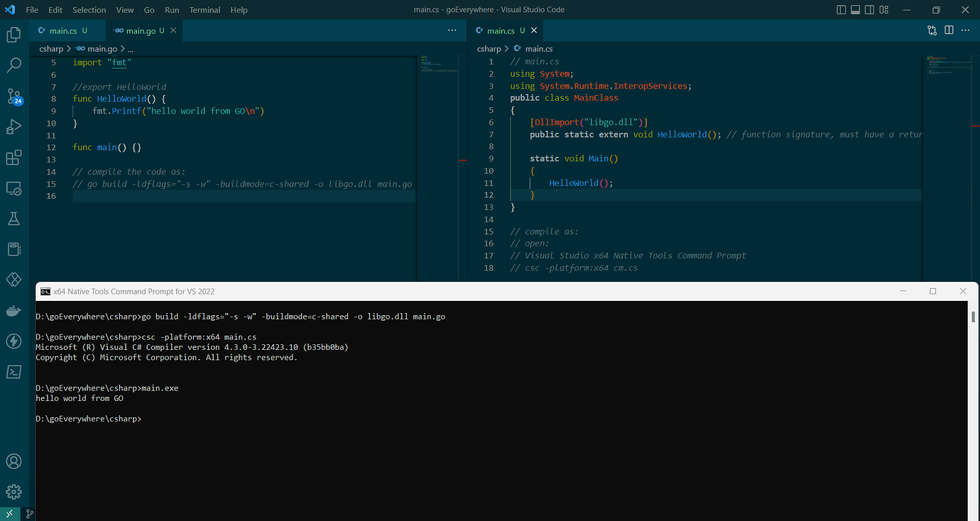980x521 pixels.
Task: Open the Run and Debug panel
Action: coord(14,127)
